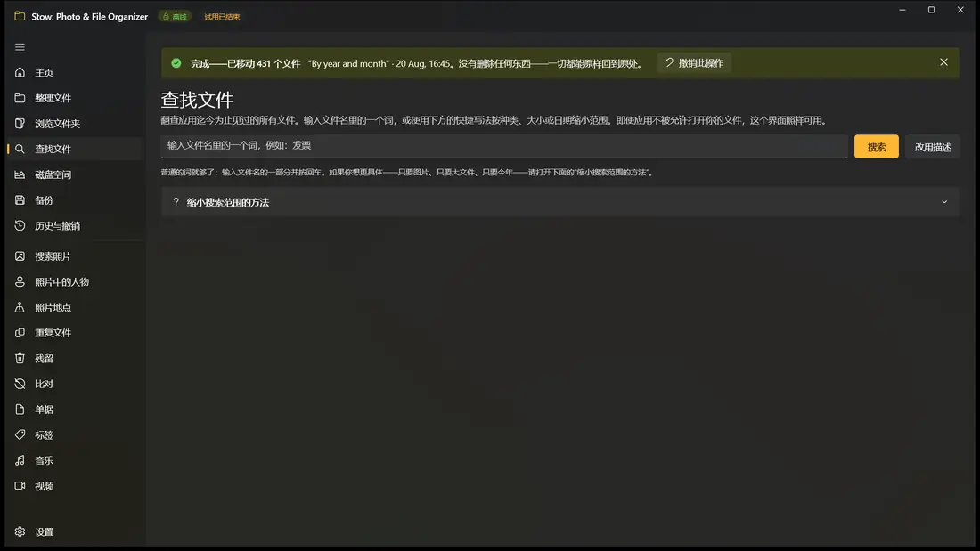Go to 整理文件 page
This screenshot has width=980, height=551.
(75, 98)
